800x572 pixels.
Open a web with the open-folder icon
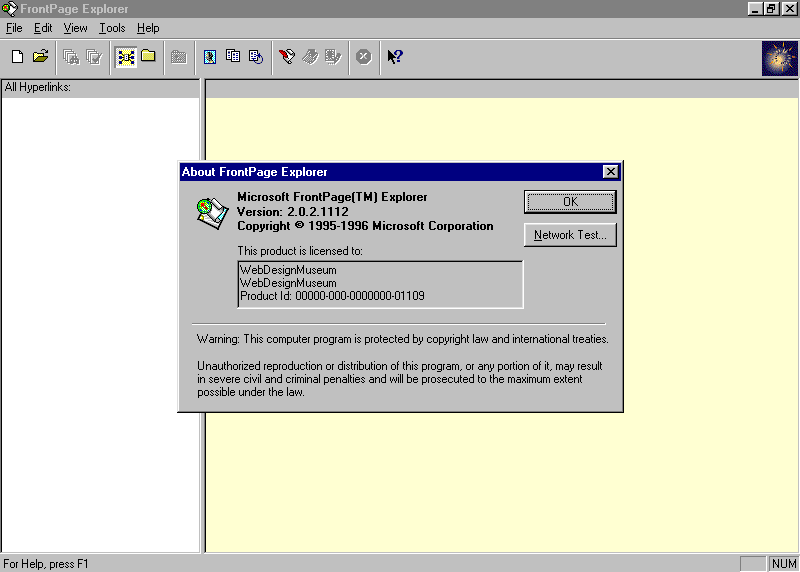tap(40, 57)
